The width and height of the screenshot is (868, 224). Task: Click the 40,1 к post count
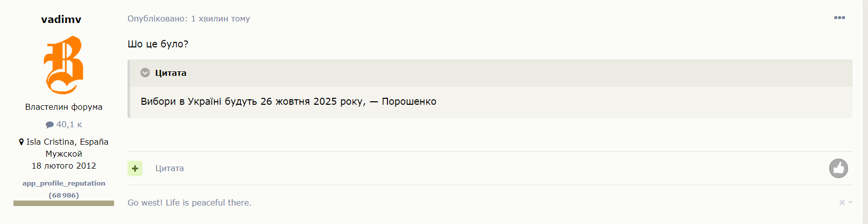click(x=69, y=124)
